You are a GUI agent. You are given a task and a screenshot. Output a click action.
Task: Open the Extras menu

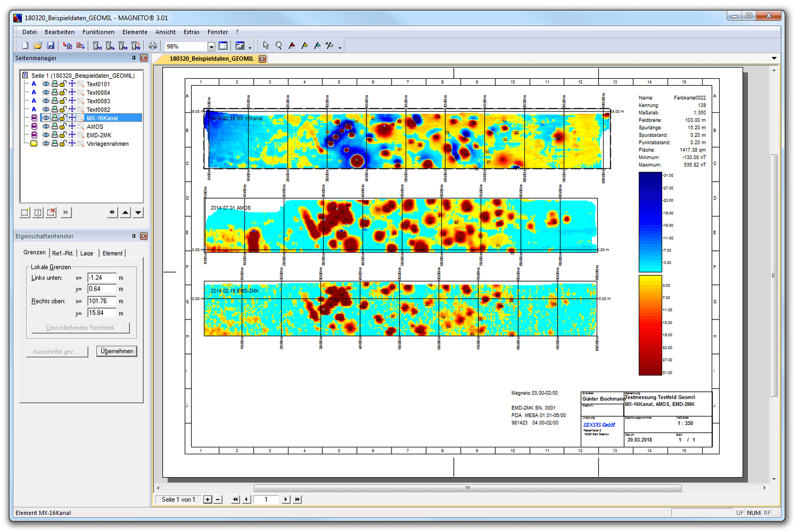[191, 31]
